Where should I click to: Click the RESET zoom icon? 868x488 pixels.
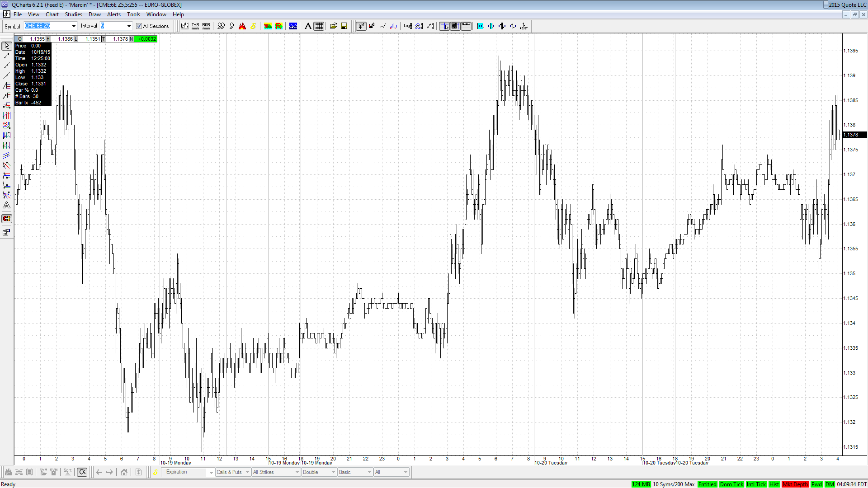tap(524, 26)
